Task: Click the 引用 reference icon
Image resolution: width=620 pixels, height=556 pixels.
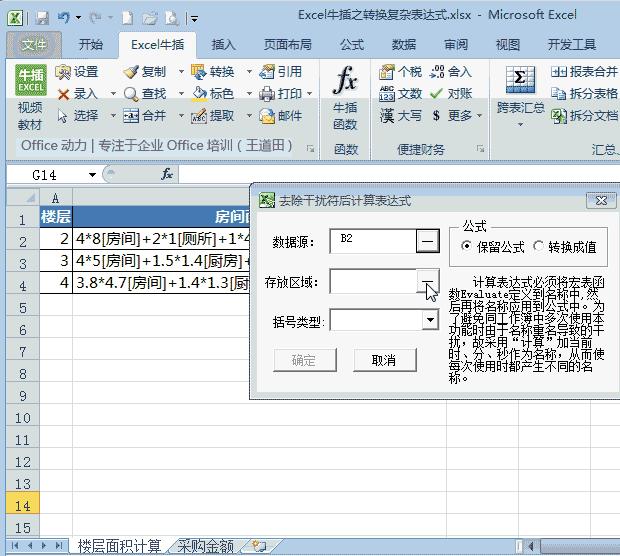Action: (x=267, y=72)
